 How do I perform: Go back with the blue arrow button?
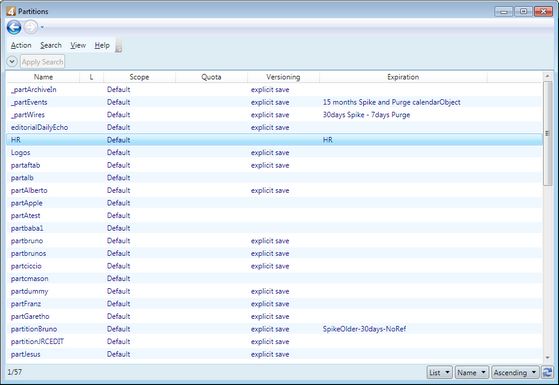pyautogui.click(x=14, y=27)
